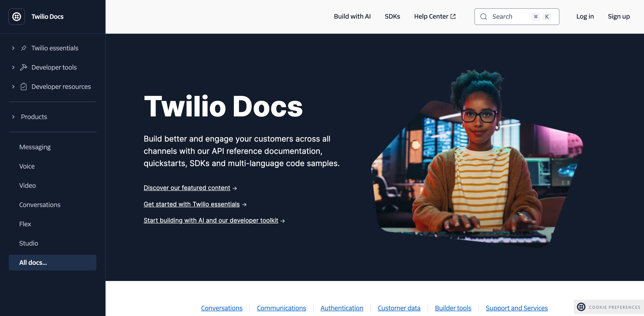Open SDKs in top navigation
The image size is (644, 316).
392,16
